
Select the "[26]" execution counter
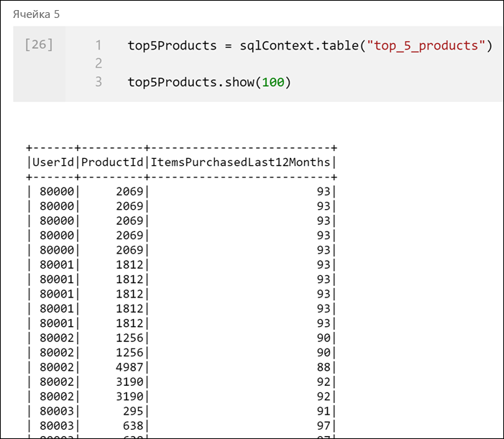click(x=39, y=45)
